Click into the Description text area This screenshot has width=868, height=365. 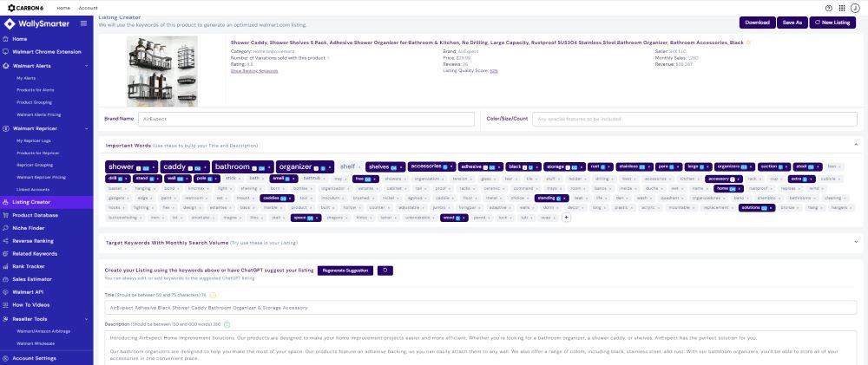click(481, 348)
